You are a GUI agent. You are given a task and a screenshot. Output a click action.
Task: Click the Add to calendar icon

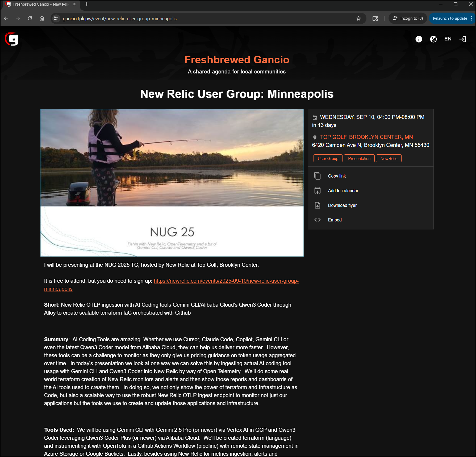317,191
